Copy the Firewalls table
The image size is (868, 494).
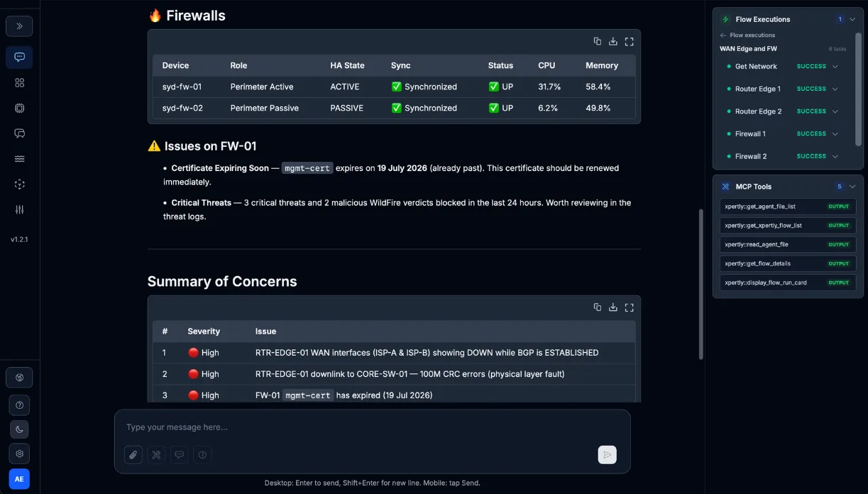click(598, 41)
